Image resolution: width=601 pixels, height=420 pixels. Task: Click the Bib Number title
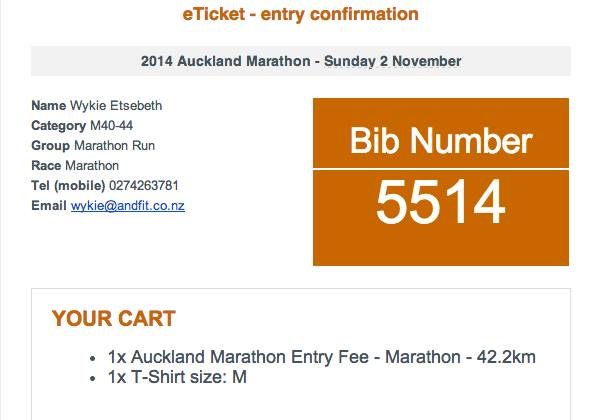(441, 140)
